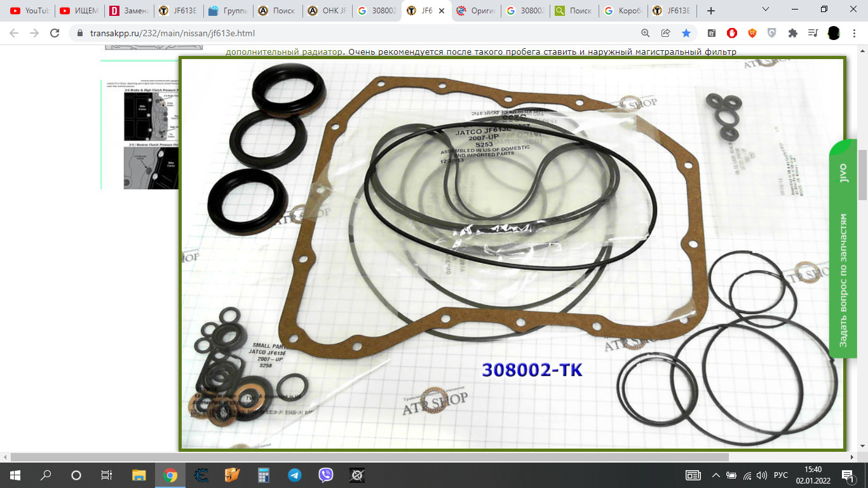Click the share page icon
The height and width of the screenshot is (488, 868).
[x=666, y=33]
